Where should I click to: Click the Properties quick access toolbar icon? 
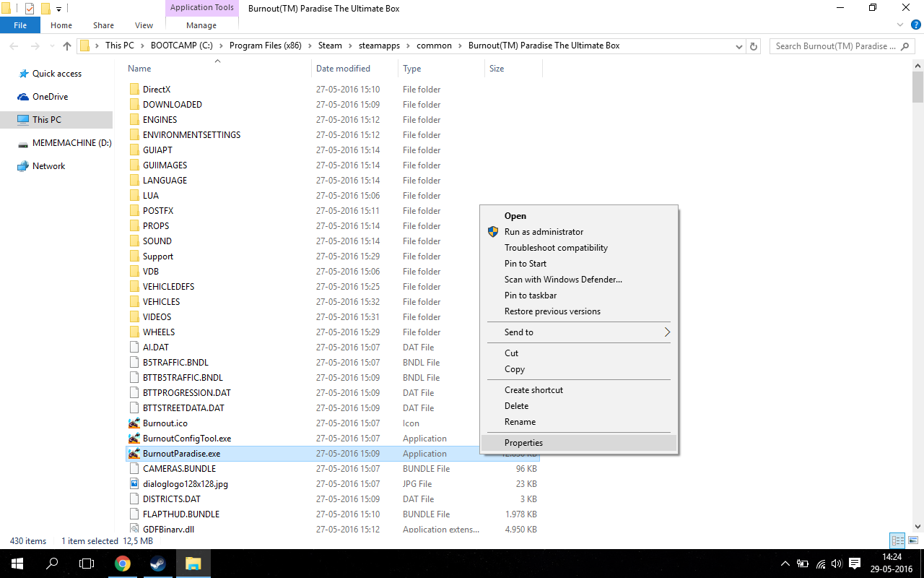29,9
